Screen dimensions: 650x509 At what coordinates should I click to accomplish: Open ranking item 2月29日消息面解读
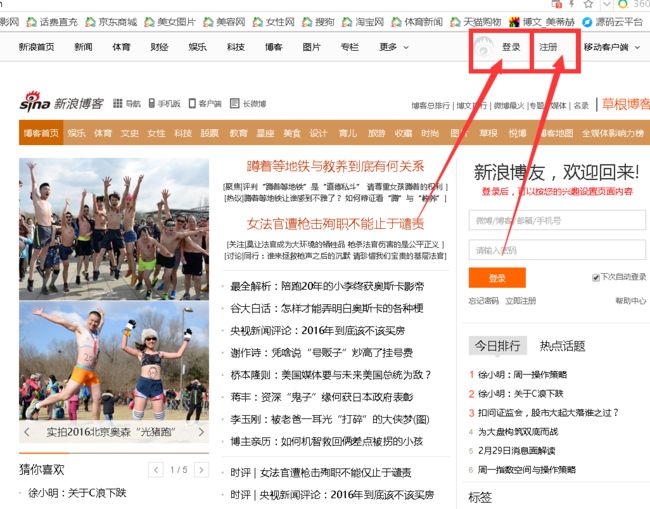click(x=517, y=451)
